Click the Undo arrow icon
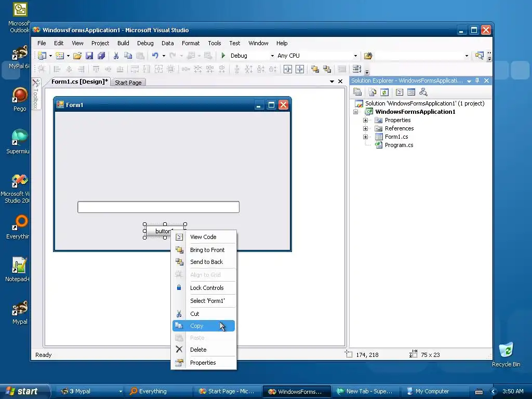Screen dimensions: 532x399 click(155, 56)
